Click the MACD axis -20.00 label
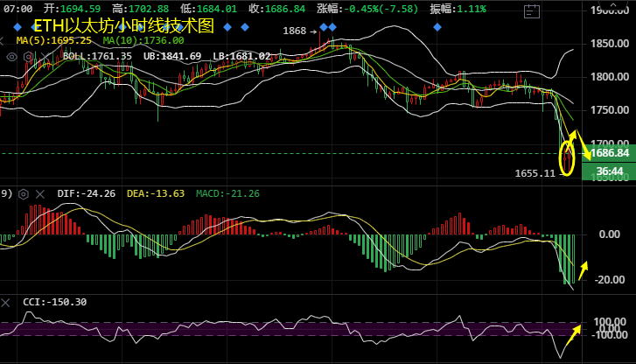The width and height of the screenshot is (636, 364). 609,280
